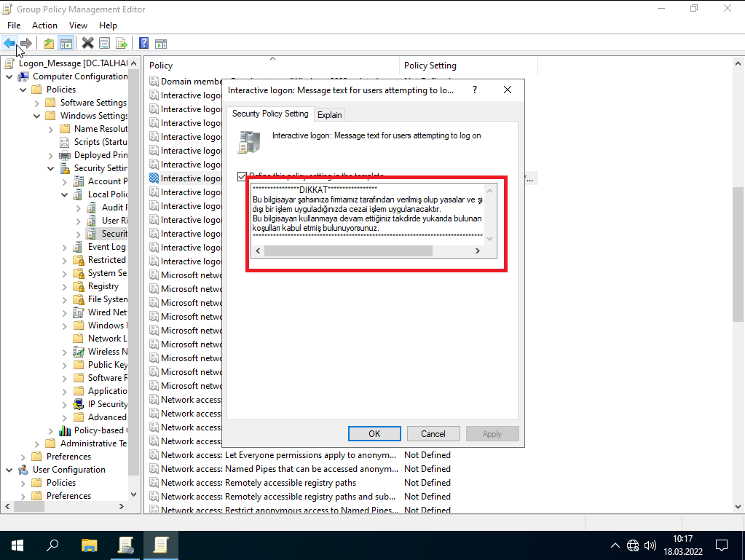Click inside the message text box
745x560 pixels.
coord(368,214)
